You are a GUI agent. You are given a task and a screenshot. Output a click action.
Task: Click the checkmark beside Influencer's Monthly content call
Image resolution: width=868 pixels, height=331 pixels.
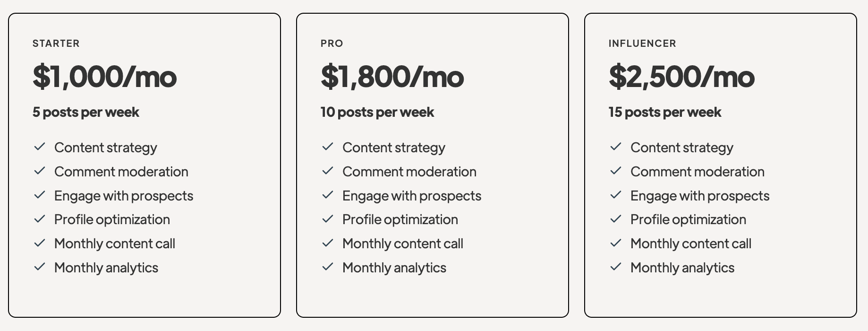[616, 243]
